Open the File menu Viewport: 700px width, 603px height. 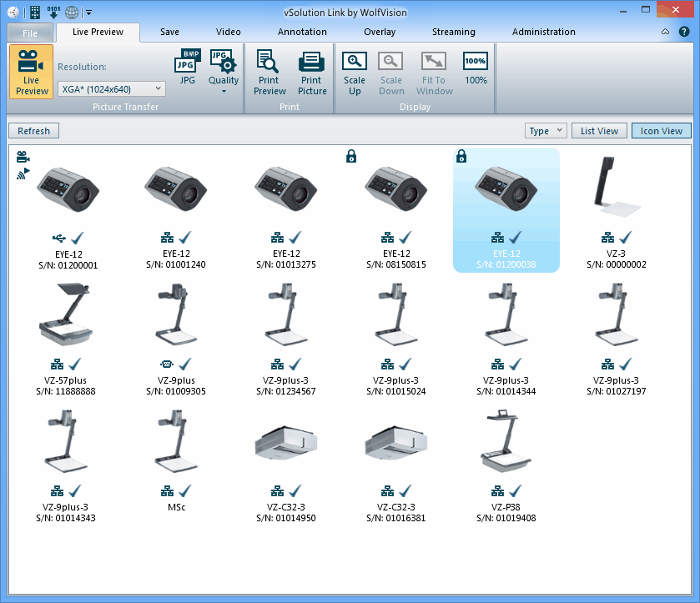coord(30,33)
